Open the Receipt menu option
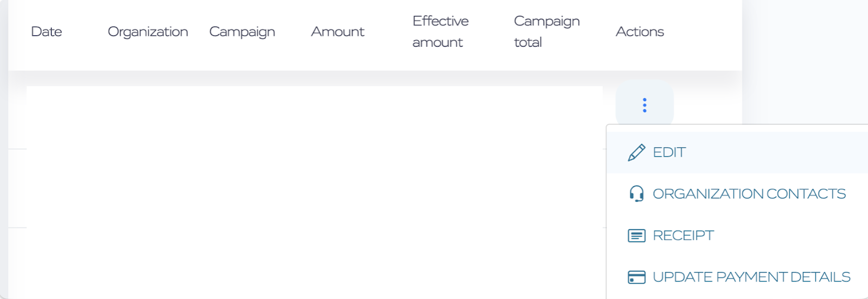The image size is (868, 299). click(x=737, y=236)
